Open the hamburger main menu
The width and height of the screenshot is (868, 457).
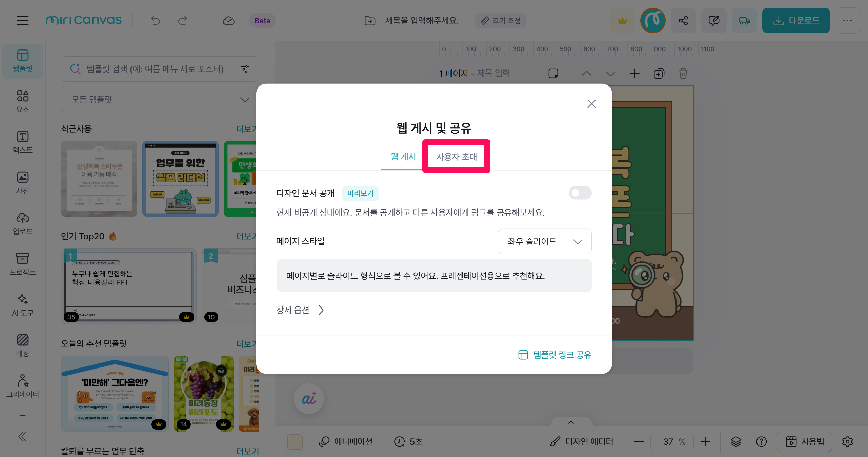[x=23, y=20]
